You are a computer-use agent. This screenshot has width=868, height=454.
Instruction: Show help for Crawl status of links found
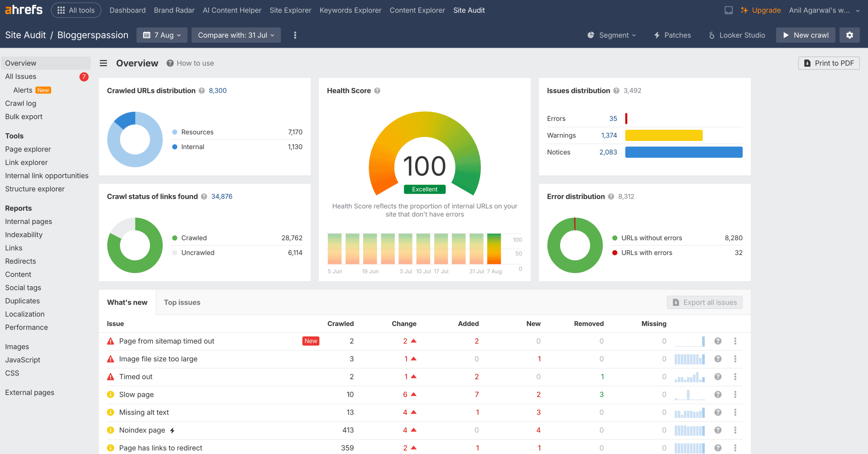(204, 197)
